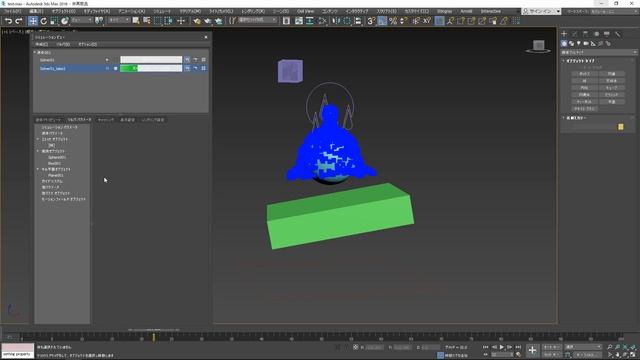Select the Geometry category icon
640x360 pixels.
(x=564, y=43)
